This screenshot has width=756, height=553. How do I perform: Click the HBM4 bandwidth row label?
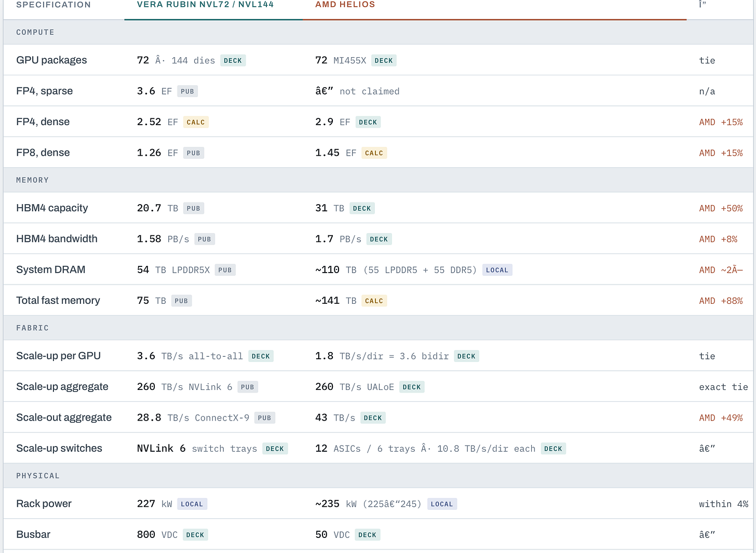57,239
